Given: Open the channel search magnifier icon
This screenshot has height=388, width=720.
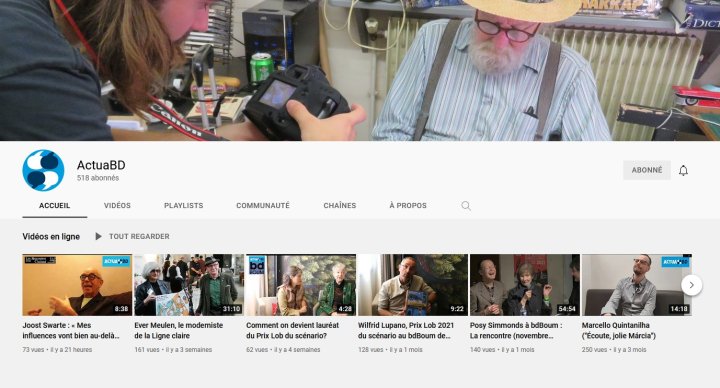Looking at the screenshot, I should 466,206.
